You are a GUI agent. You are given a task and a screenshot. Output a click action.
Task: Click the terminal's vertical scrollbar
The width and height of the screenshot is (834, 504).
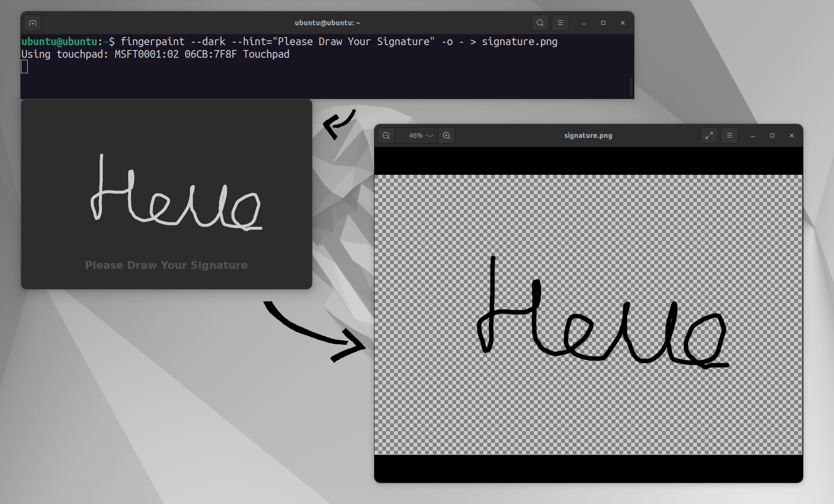(x=631, y=86)
